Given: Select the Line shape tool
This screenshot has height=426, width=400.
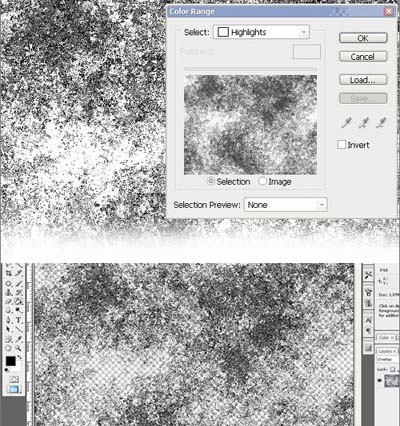Looking at the screenshot, I should coord(18,329).
